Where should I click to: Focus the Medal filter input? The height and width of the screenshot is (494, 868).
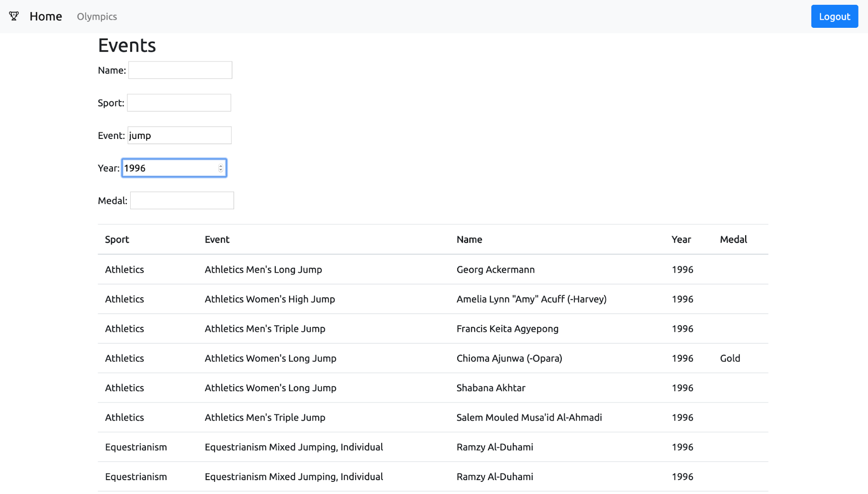182,201
